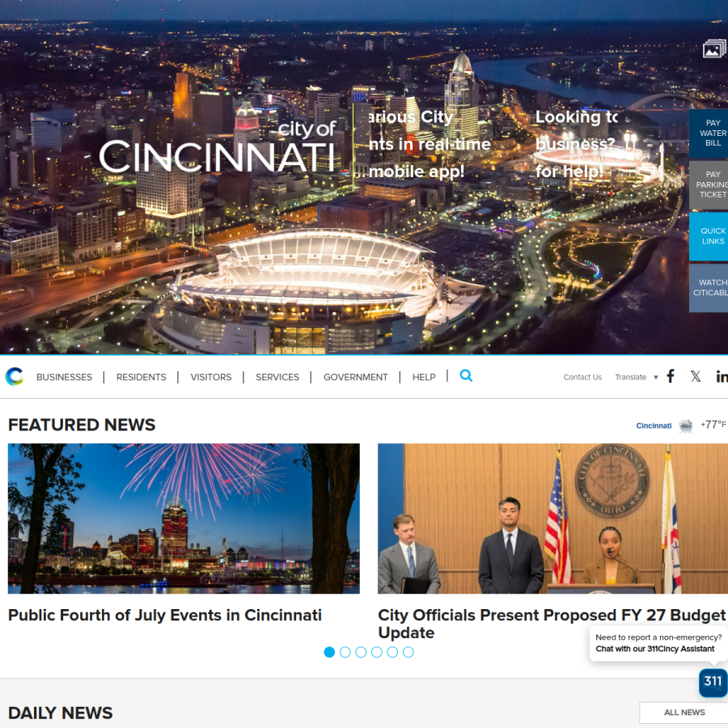Click the Daily News heading
728x728 pixels.
click(61, 713)
